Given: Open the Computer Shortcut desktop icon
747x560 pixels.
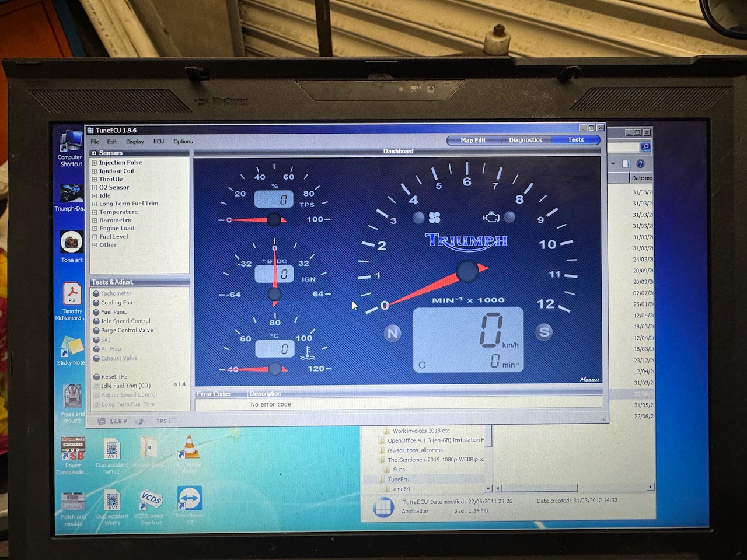Looking at the screenshot, I should click(70, 148).
